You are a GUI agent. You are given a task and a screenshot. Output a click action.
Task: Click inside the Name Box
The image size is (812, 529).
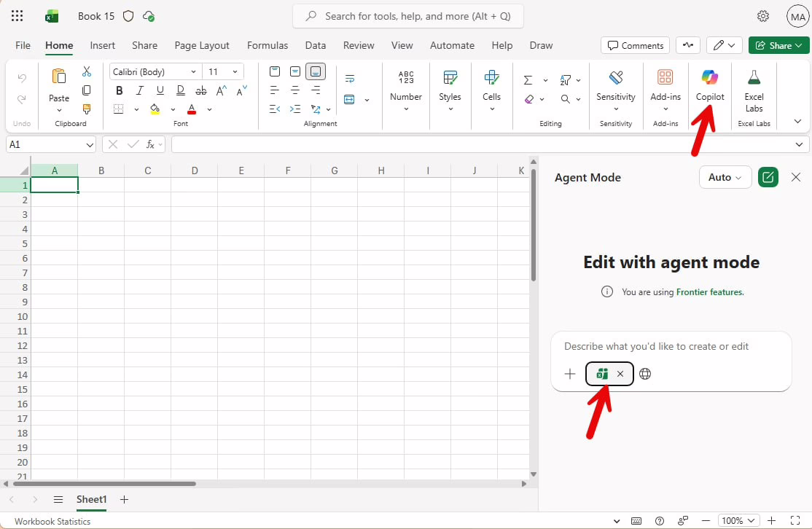(x=44, y=144)
